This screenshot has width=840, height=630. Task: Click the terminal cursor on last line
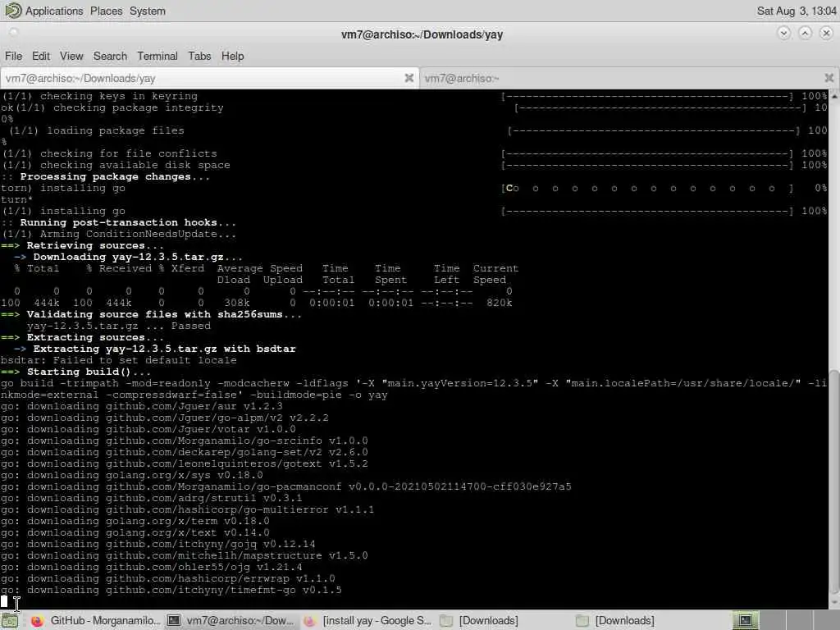(4, 601)
